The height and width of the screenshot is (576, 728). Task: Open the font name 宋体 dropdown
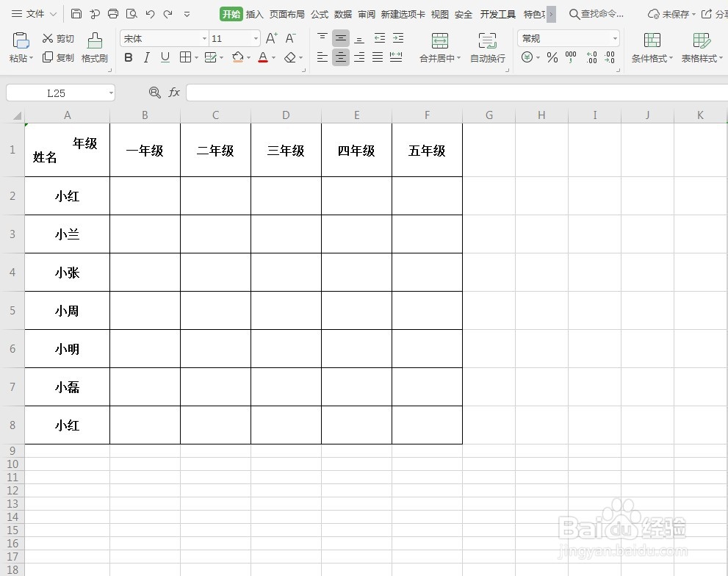pos(203,37)
